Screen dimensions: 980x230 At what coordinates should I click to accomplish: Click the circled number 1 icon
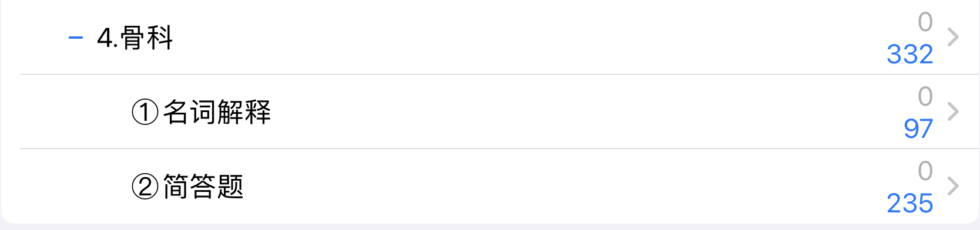point(145,112)
